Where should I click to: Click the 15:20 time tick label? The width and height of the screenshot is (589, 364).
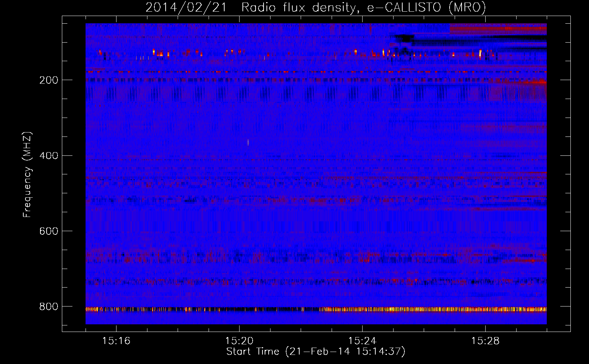(x=239, y=341)
